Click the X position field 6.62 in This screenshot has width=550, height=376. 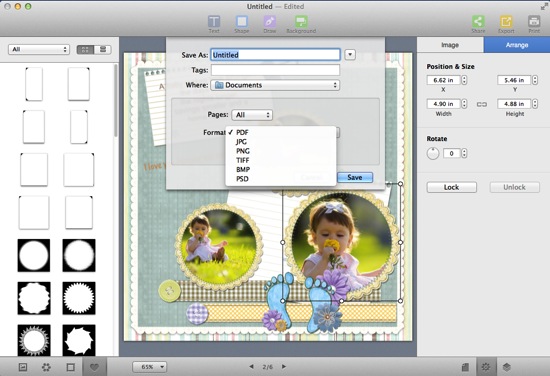tap(443, 80)
